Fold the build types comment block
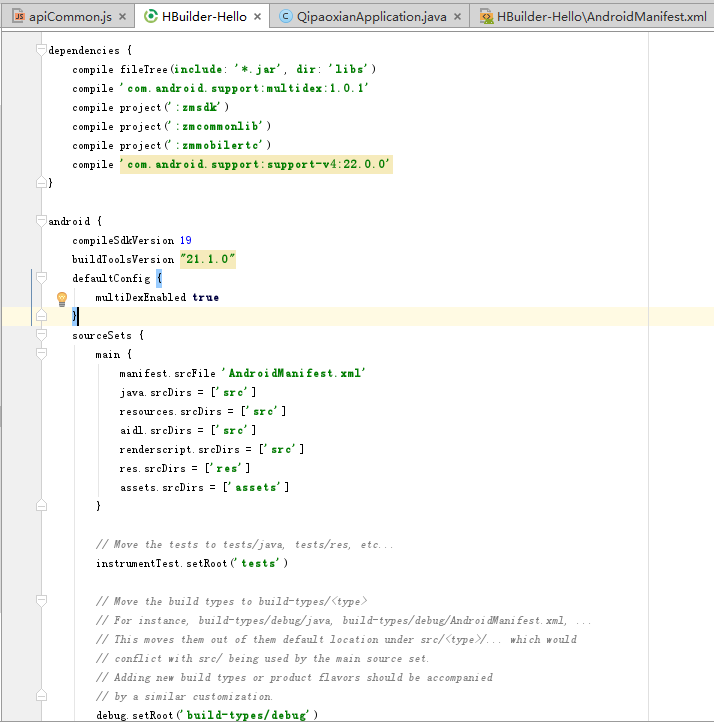714x722 pixels. click(41, 602)
